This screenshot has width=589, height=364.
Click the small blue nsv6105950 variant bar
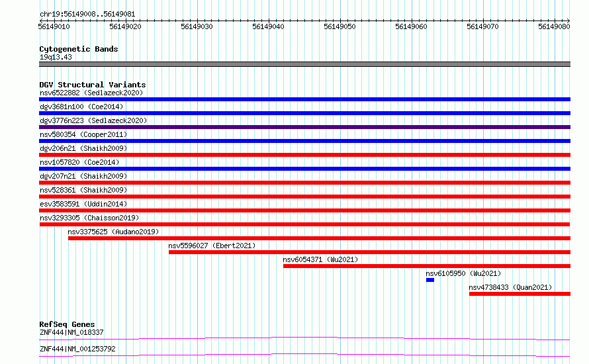[430, 280]
